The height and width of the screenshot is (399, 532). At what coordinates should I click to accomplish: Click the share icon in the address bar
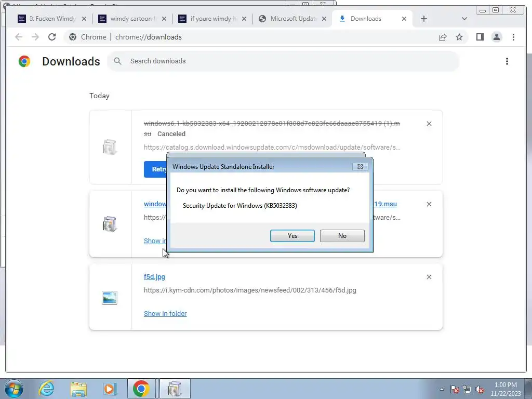click(x=443, y=37)
